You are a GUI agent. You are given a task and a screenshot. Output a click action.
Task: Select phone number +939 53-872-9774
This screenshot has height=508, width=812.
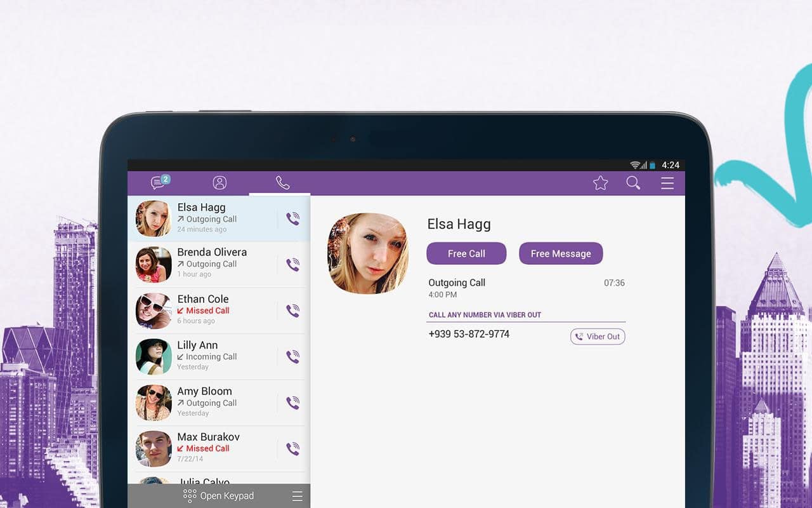click(x=469, y=334)
